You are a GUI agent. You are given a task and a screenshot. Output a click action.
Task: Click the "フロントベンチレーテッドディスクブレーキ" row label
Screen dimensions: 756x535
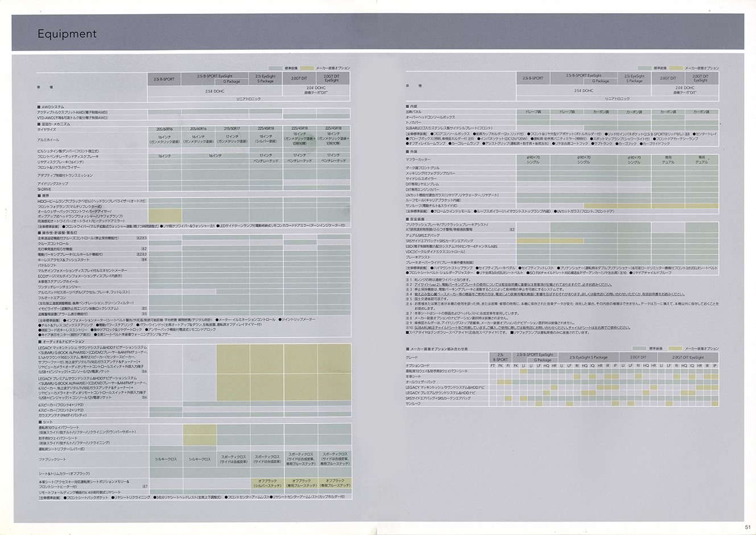pyautogui.click(x=68, y=156)
